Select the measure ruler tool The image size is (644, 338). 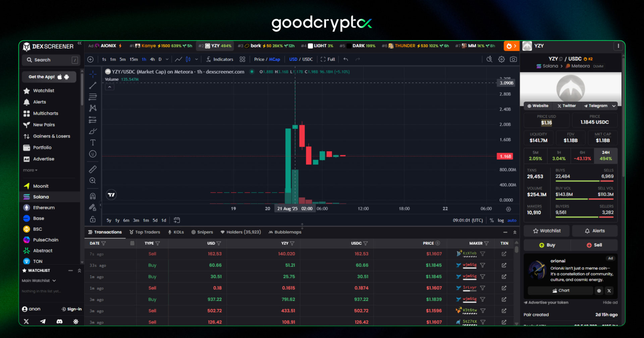(x=93, y=169)
